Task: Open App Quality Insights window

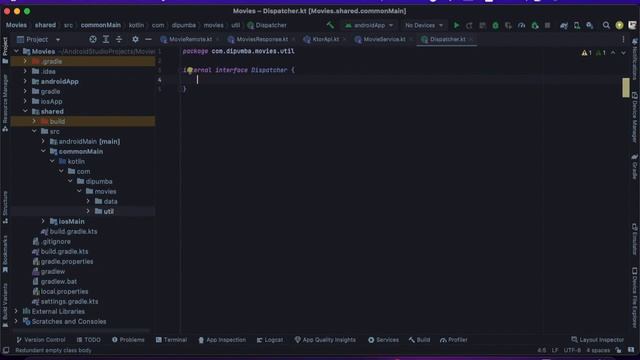Action: tap(325, 340)
